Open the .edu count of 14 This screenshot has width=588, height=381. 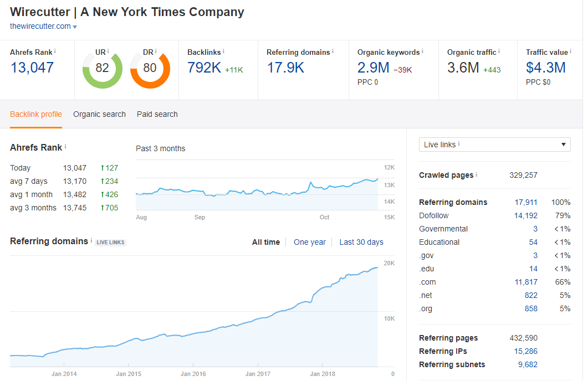pos(534,269)
